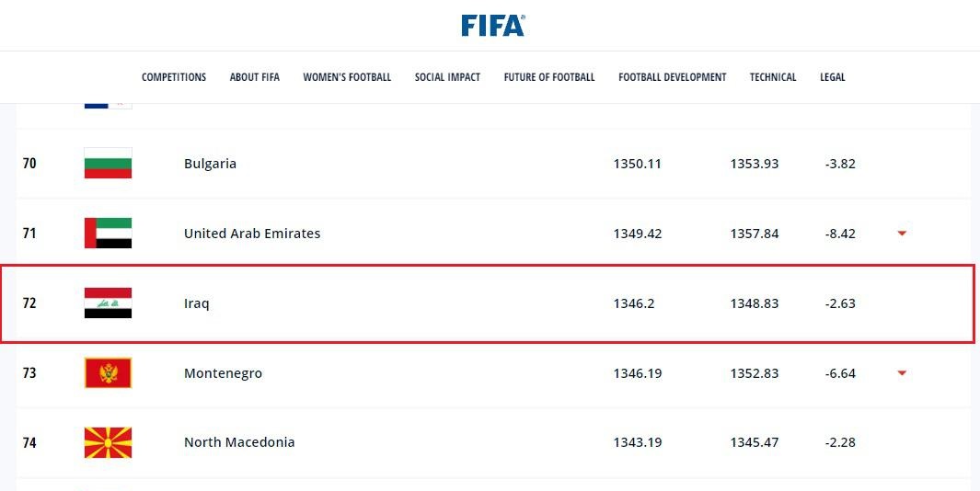Image resolution: width=980 pixels, height=491 pixels.
Task: Open the Technical menu item
Action: 773,77
